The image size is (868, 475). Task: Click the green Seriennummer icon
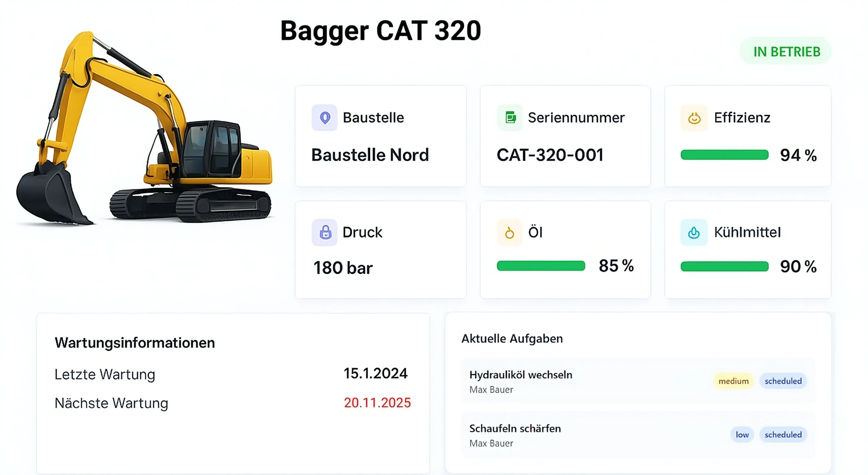pyautogui.click(x=510, y=118)
